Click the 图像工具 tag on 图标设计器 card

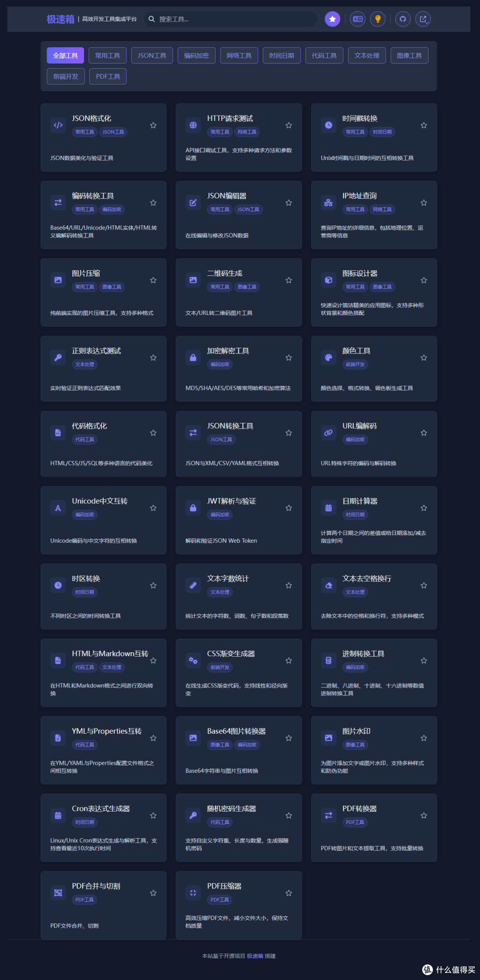[x=382, y=287]
